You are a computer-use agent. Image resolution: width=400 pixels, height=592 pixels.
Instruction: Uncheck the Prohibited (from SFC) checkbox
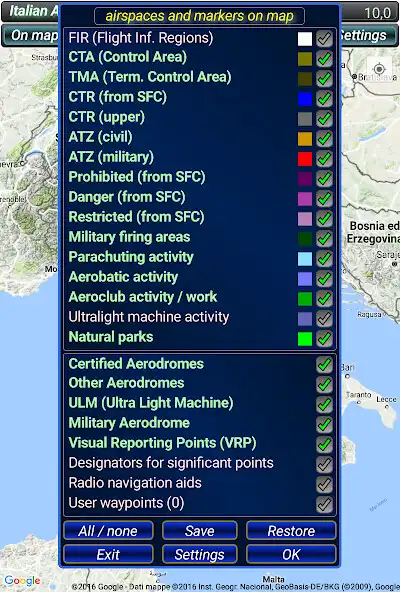[x=324, y=178]
